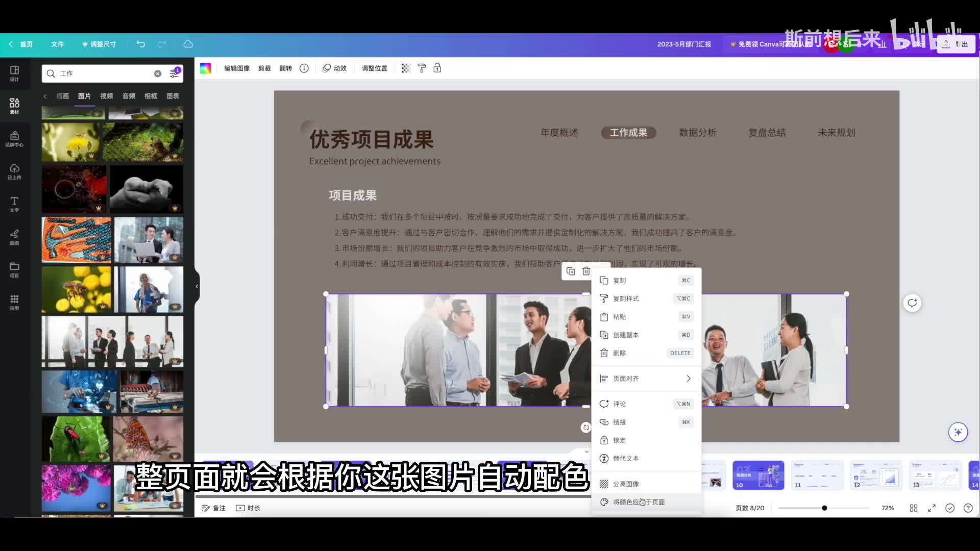
Task: Click the zoom slider handle
Action: (824, 508)
